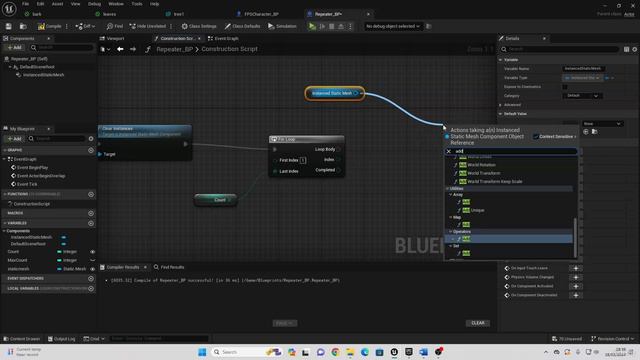
Task: Switch to the FPSCharacter_BP tab
Action: (x=262, y=14)
